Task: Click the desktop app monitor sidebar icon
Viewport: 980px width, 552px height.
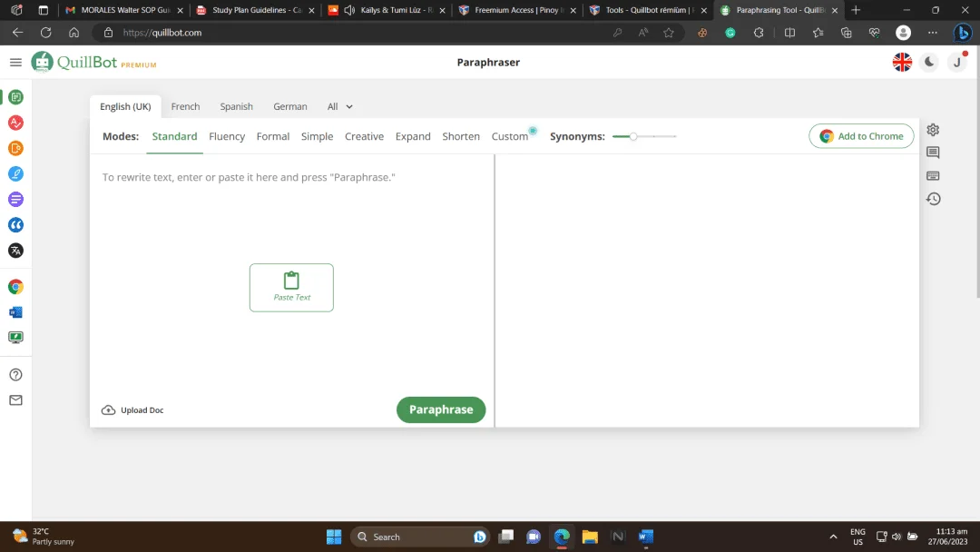Action: pos(15,338)
